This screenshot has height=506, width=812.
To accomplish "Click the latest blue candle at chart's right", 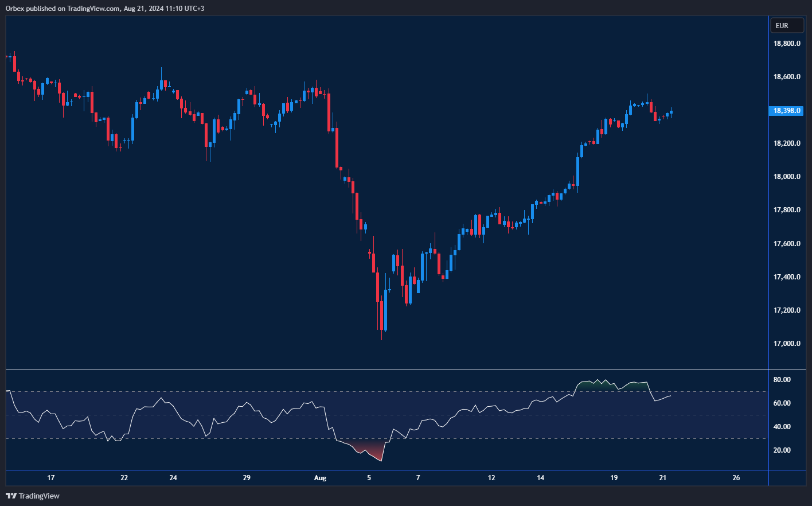I will coord(671,112).
